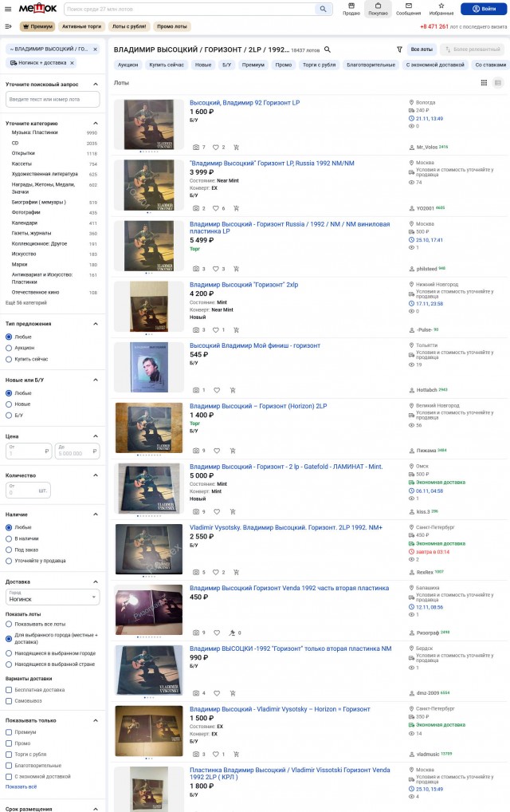Select Показывать все лоты radio
Screen dimensions: 510x812
click(x=9, y=624)
